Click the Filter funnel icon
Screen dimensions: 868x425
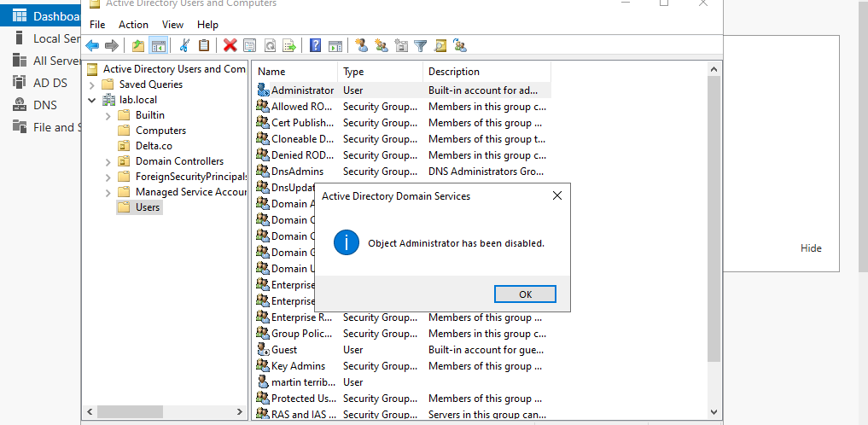421,46
